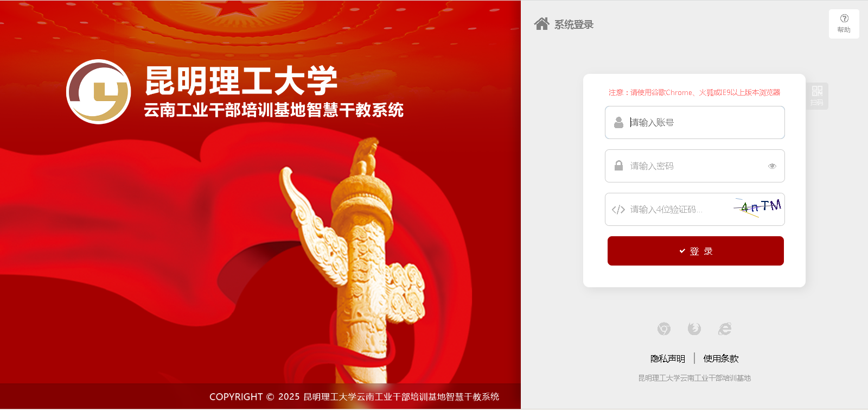Image resolution: width=868 pixels, height=410 pixels.
Task: Click the code brackets icon in captcha field
Action: coord(618,210)
